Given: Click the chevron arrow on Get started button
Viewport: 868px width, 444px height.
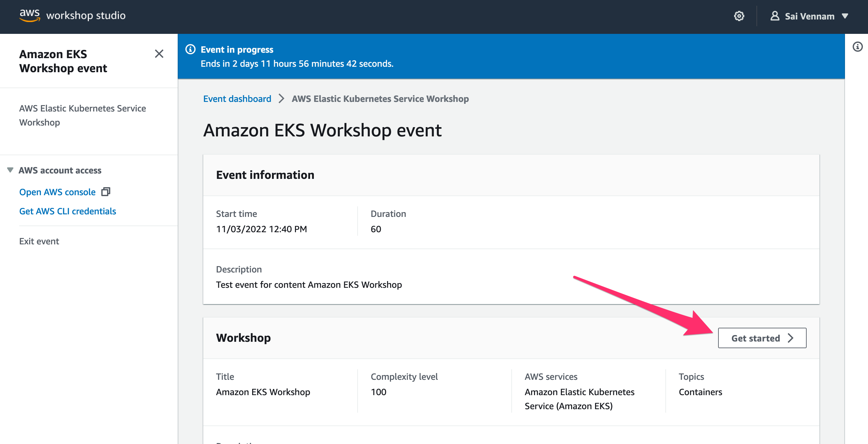Looking at the screenshot, I should (x=791, y=338).
